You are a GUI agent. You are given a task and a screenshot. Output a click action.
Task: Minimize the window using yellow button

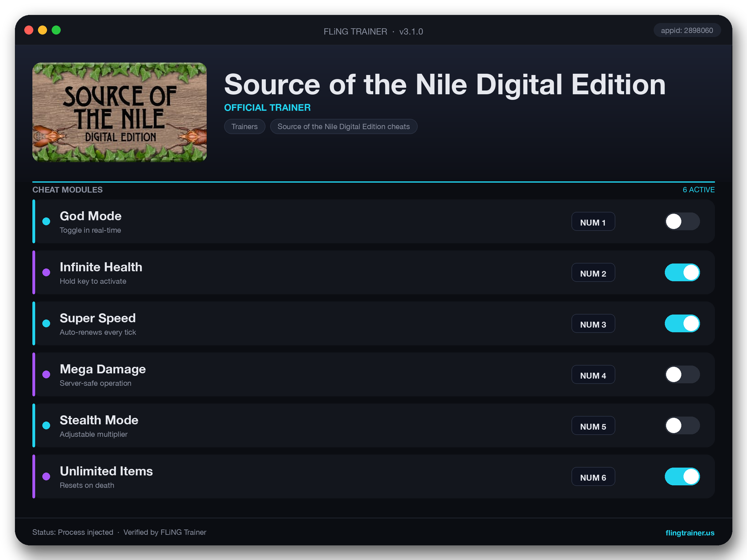coord(43,30)
